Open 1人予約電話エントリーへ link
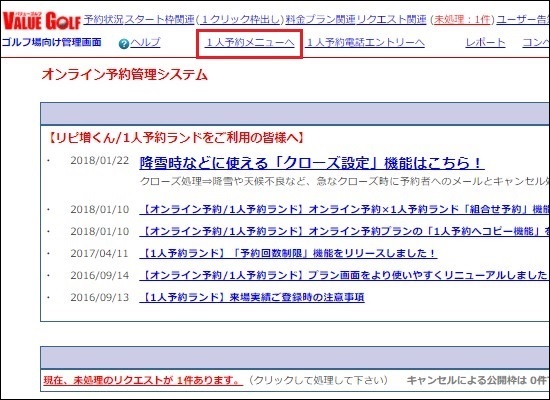The height and width of the screenshot is (400, 550). pos(365,43)
